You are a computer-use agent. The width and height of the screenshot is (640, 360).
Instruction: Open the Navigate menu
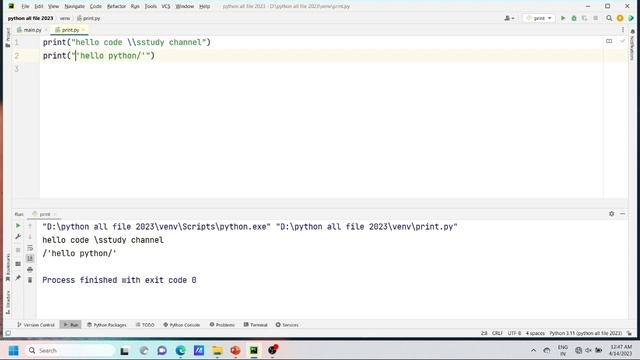click(x=74, y=7)
